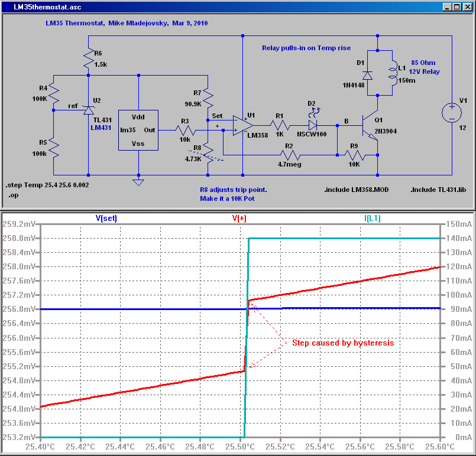Viewport: 476px width, 456px height.
Task: Select the R7 90.9K resistor symbol
Action: (208, 98)
